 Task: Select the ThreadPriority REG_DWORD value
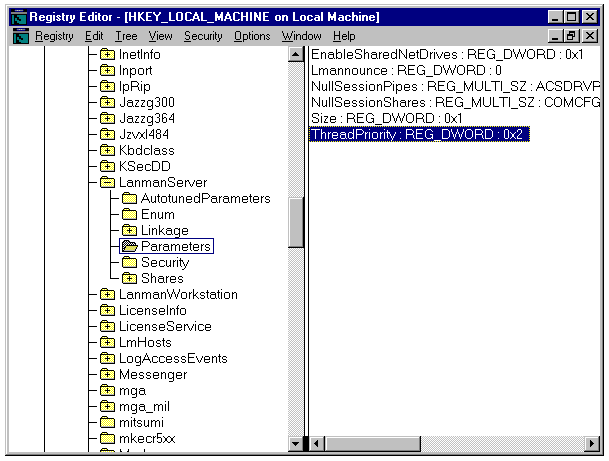[x=417, y=134]
